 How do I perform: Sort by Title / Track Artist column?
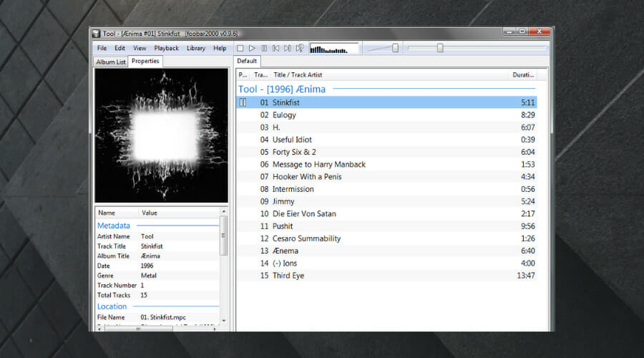[x=389, y=74]
